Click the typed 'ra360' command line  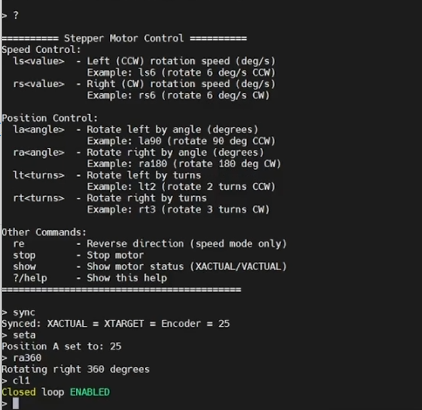pos(27,358)
